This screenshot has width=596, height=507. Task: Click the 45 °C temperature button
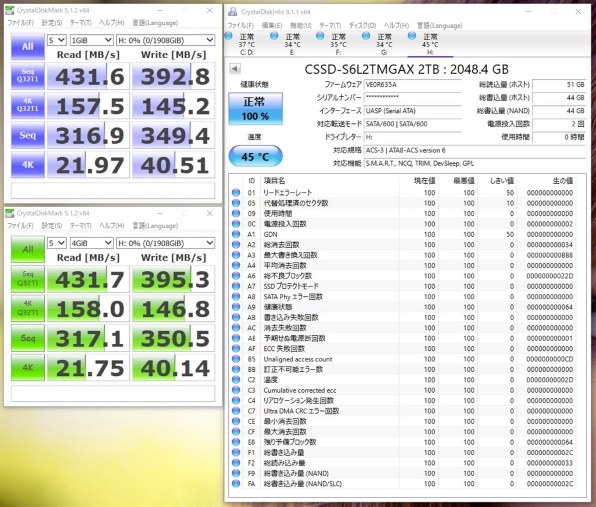click(255, 156)
